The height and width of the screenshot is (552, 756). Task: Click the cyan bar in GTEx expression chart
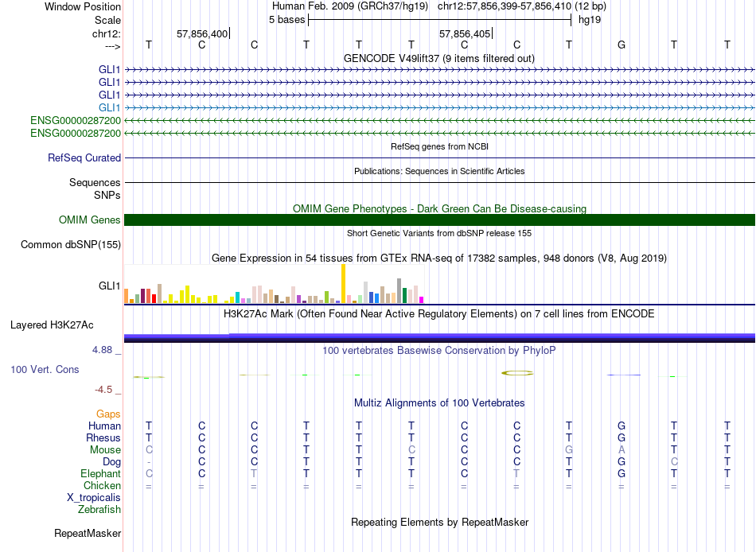[238, 297]
